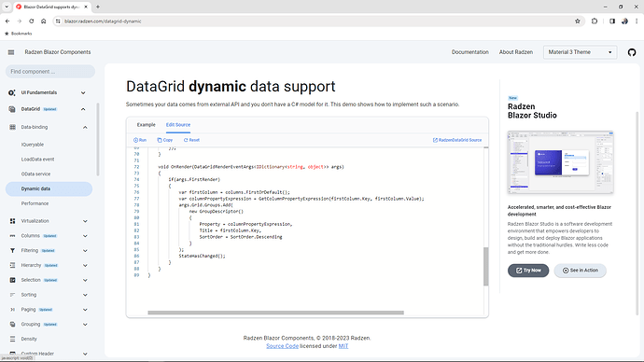Click the Try Now button

click(x=528, y=271)
